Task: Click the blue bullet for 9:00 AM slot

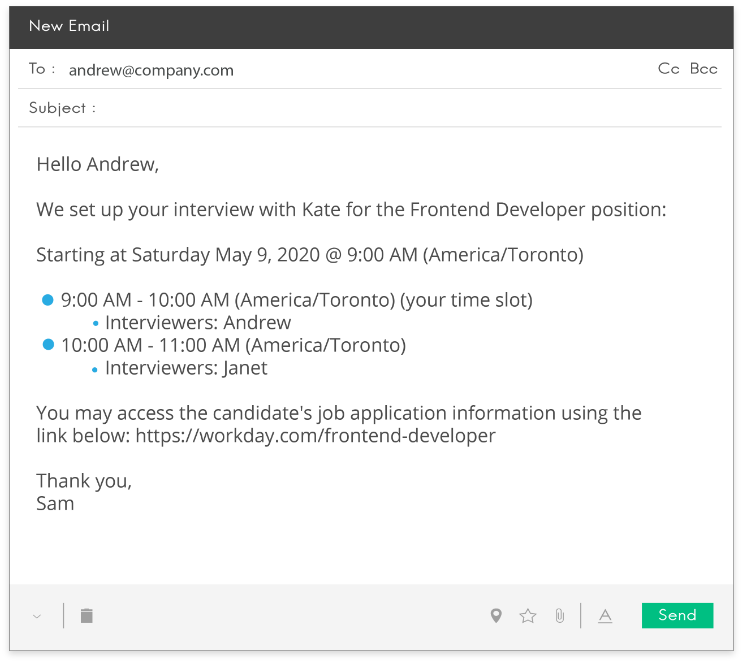Action: click(x=47, y=300)
